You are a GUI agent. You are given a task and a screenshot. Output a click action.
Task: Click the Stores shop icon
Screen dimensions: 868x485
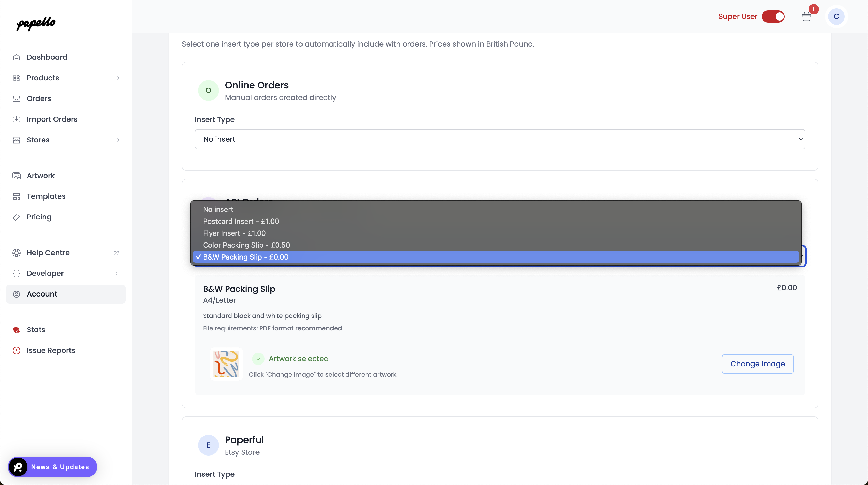17,140
